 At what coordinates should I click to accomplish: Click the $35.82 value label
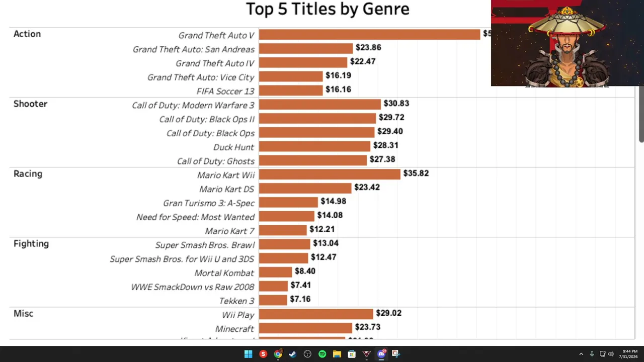click(x=416, y=173)
